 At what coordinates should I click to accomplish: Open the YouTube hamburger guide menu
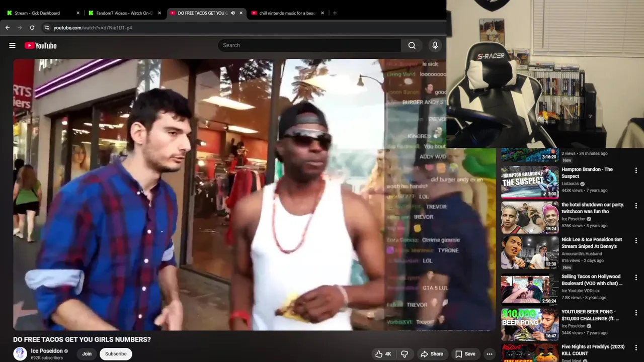click(x=12, y=45)
